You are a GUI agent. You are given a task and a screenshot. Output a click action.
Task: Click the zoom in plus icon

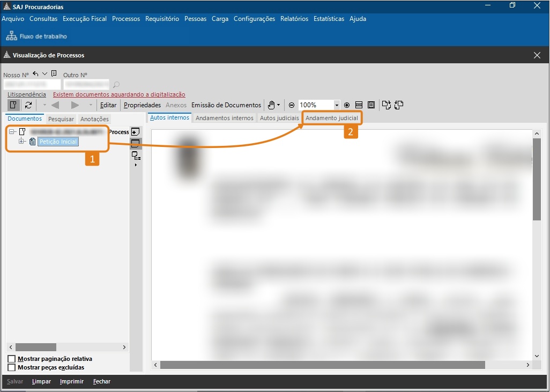point(347,105)
